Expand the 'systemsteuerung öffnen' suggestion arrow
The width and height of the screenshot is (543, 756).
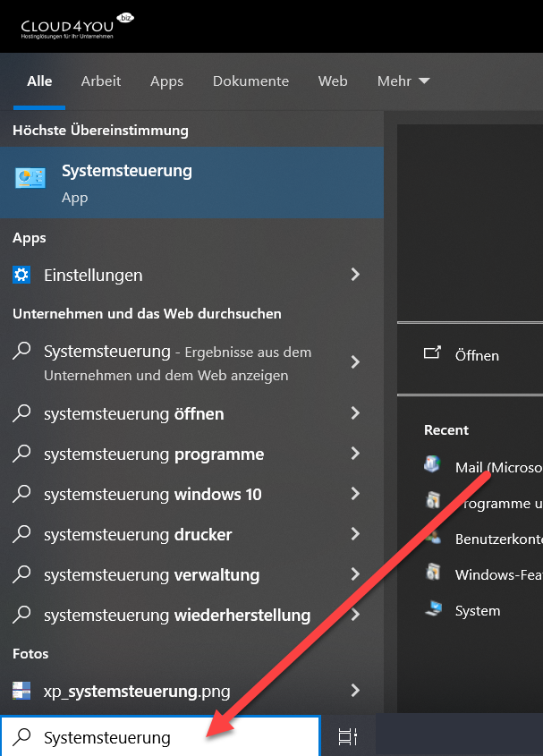click(355, 413)
